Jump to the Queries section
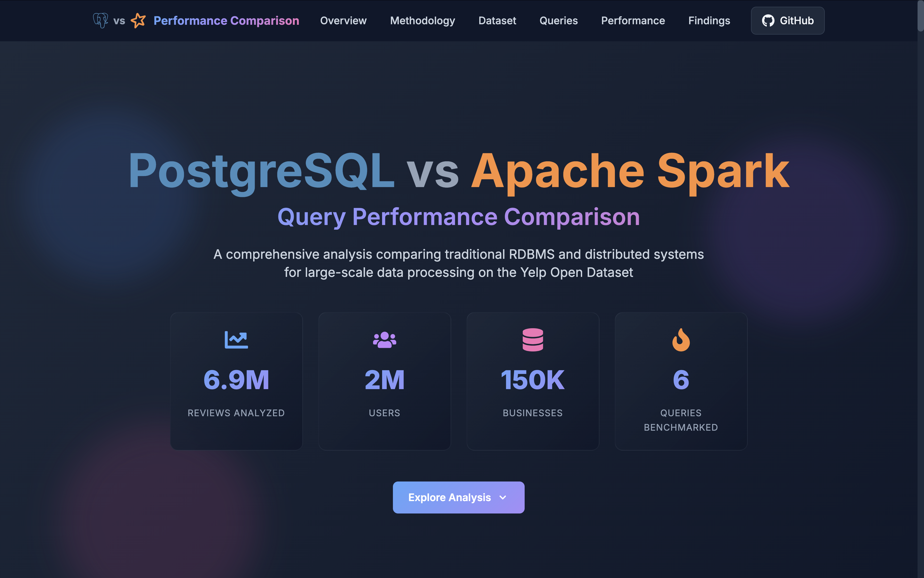 (x=558, y=21)
